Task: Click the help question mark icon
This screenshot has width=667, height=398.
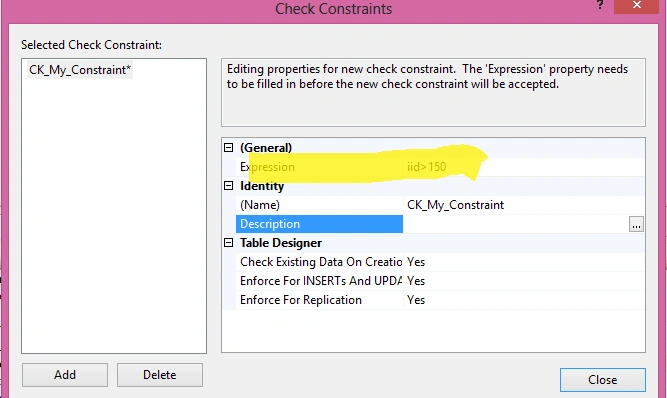Action: (x=600, y=5)
